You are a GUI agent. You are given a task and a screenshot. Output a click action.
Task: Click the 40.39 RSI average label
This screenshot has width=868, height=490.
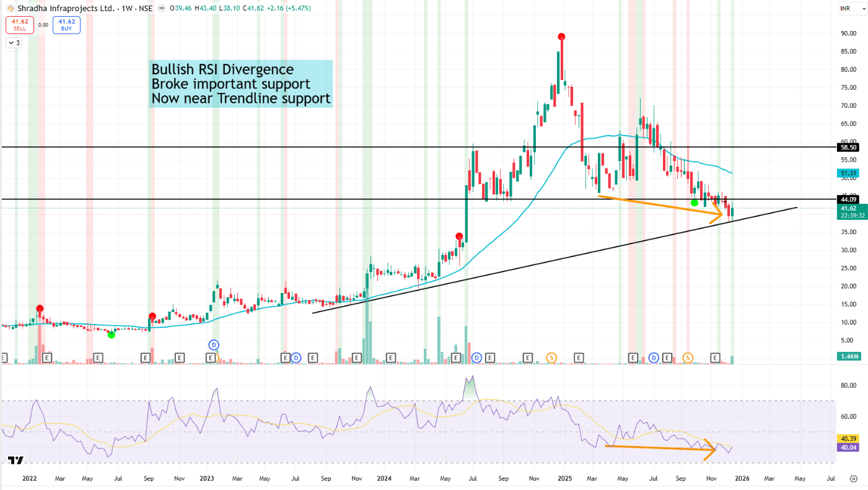848,439
